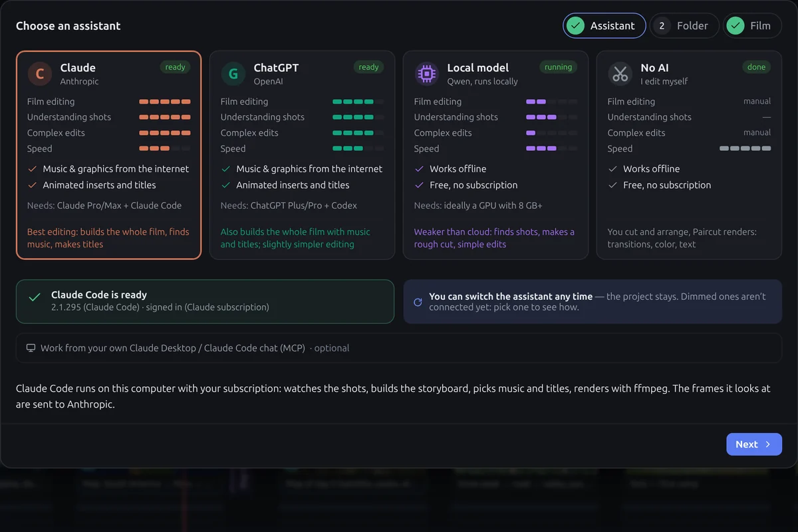The height and width of the screenshot is (532, 798).
Task: Click Claude's Film editing rating bar
Action: coord(165,102)
